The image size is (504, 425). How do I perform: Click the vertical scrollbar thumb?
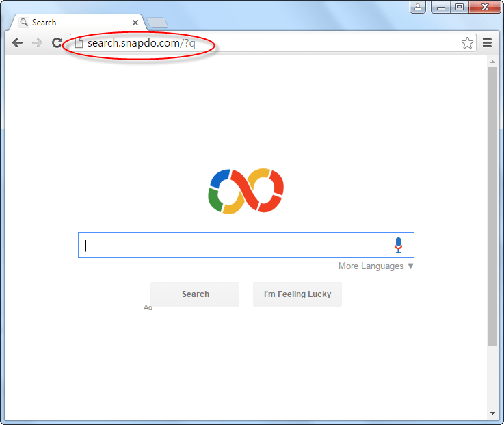[492, 207]
